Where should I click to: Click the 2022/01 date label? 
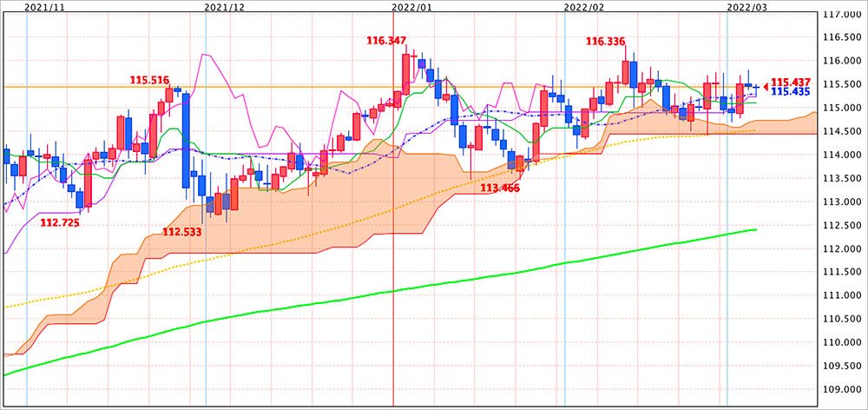click(412, 7)
